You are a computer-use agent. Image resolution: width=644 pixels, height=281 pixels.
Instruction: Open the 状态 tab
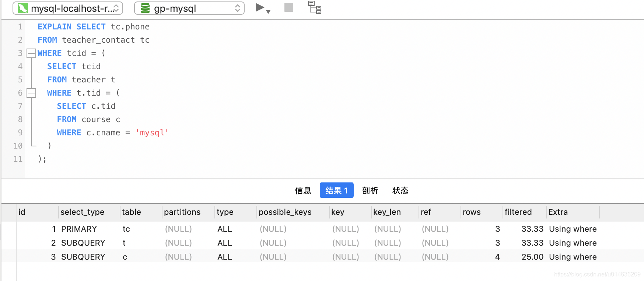point(400,191)
